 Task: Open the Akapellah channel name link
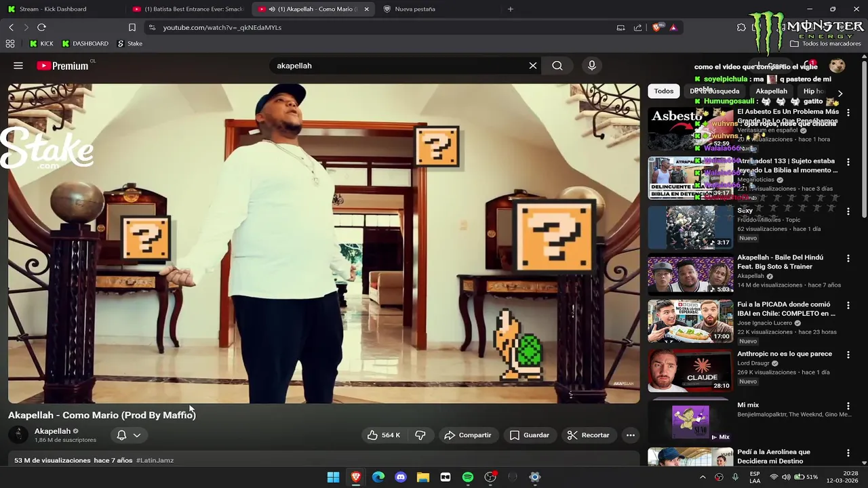(52, 431)
